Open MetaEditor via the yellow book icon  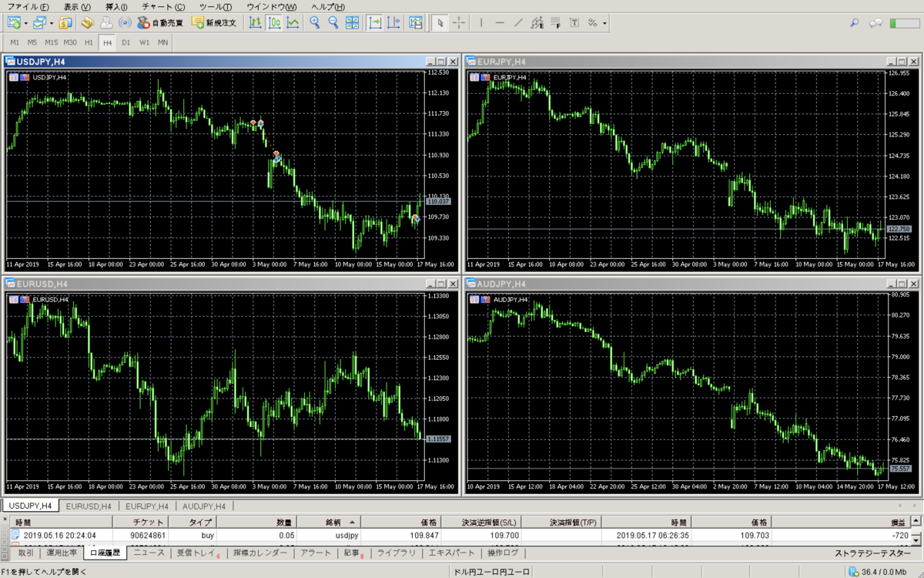click(87, 22)
